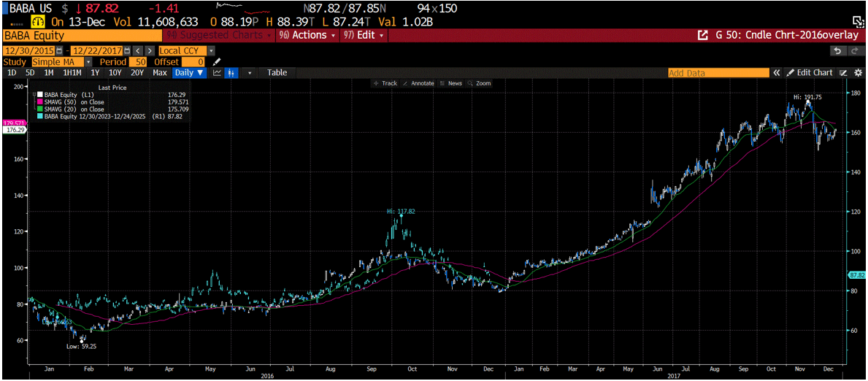Click the Hi: 191.75 chart label
The image size is (868, 381).
[x=807, y=96]
